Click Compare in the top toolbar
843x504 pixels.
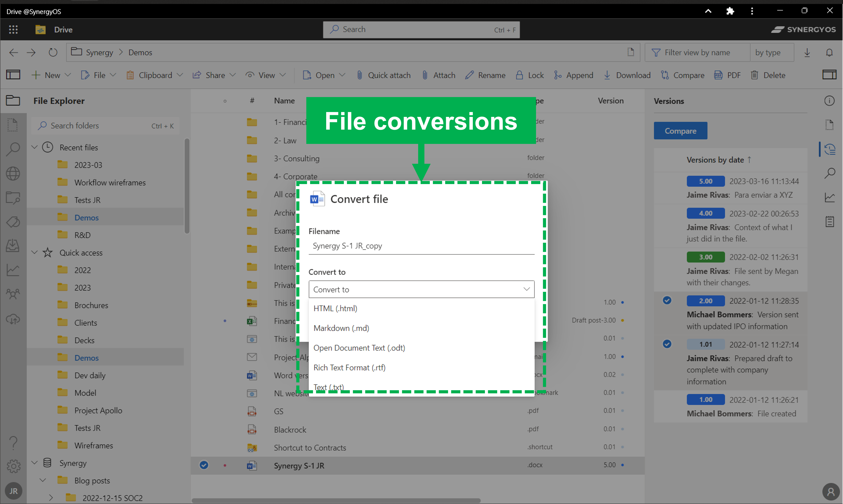coord(682,75)
